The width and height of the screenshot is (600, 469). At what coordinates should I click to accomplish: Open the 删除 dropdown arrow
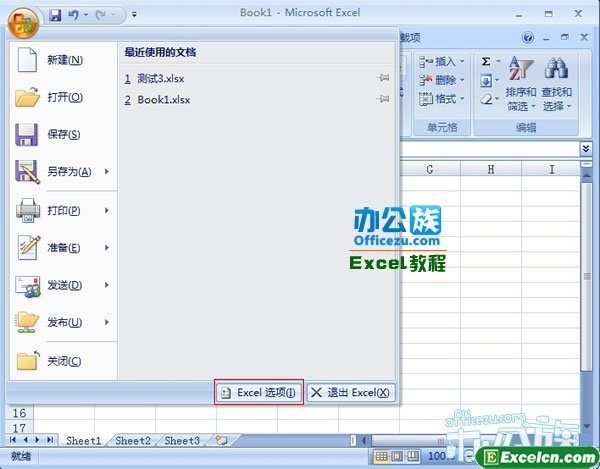tap(462, 80)
